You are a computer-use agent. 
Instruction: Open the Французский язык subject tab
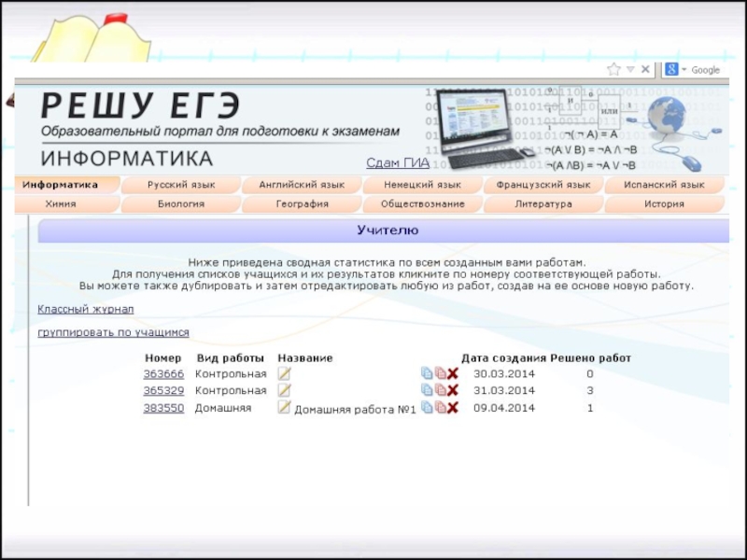click(543, 185)
